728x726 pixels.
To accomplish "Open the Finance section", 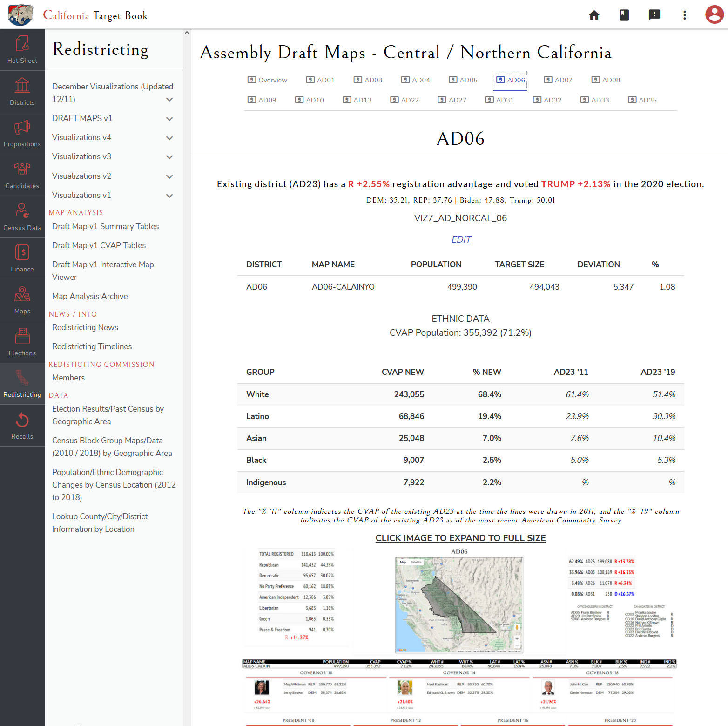I will click(22, 258).
